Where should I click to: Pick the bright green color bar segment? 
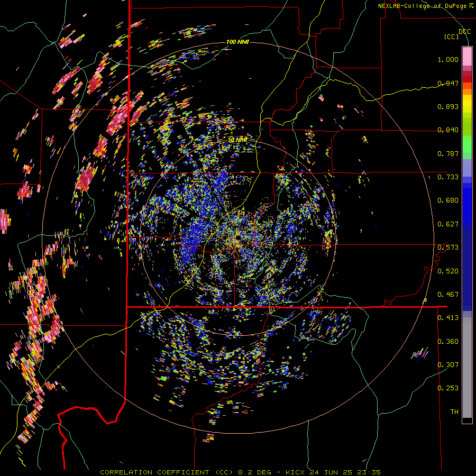(x=467, y=144)
